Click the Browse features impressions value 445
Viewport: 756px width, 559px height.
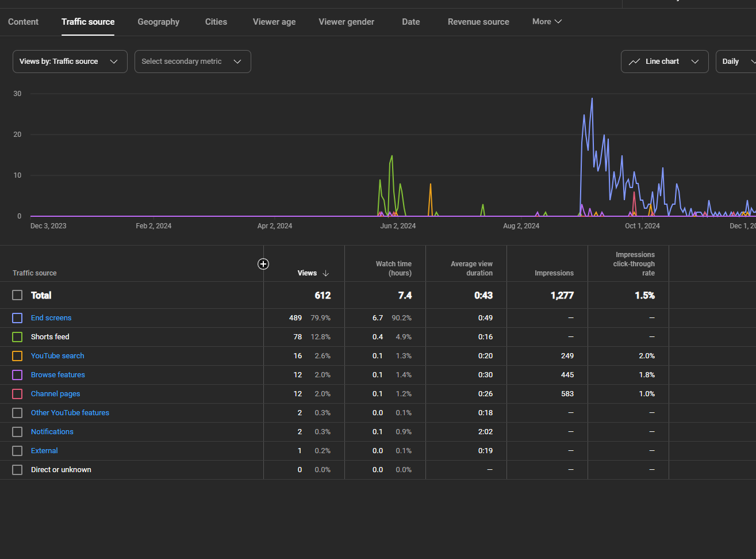pos(567,375)
